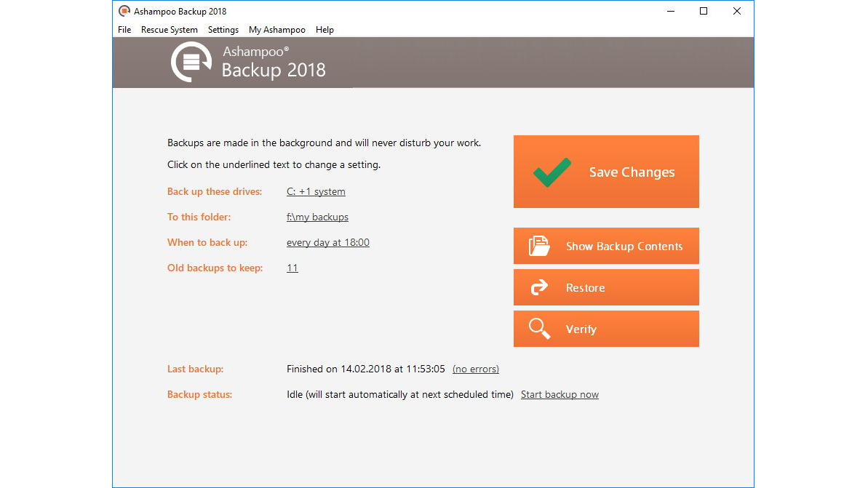Click 'Last backup:' label

pos(195,369)
